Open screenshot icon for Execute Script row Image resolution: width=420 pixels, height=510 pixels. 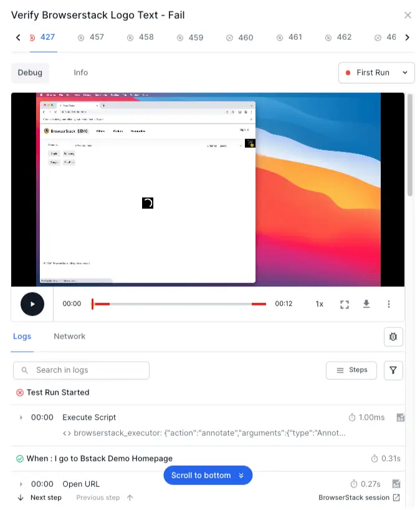click(x=401, y=418)
